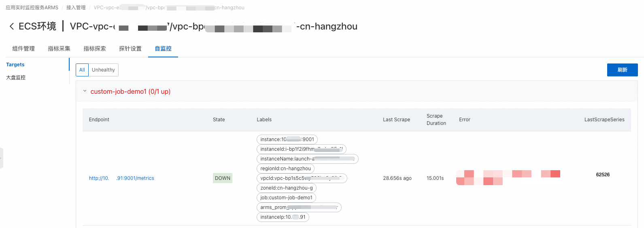Click the instanceId label tag
644x228 pixels.
[302, 149]
